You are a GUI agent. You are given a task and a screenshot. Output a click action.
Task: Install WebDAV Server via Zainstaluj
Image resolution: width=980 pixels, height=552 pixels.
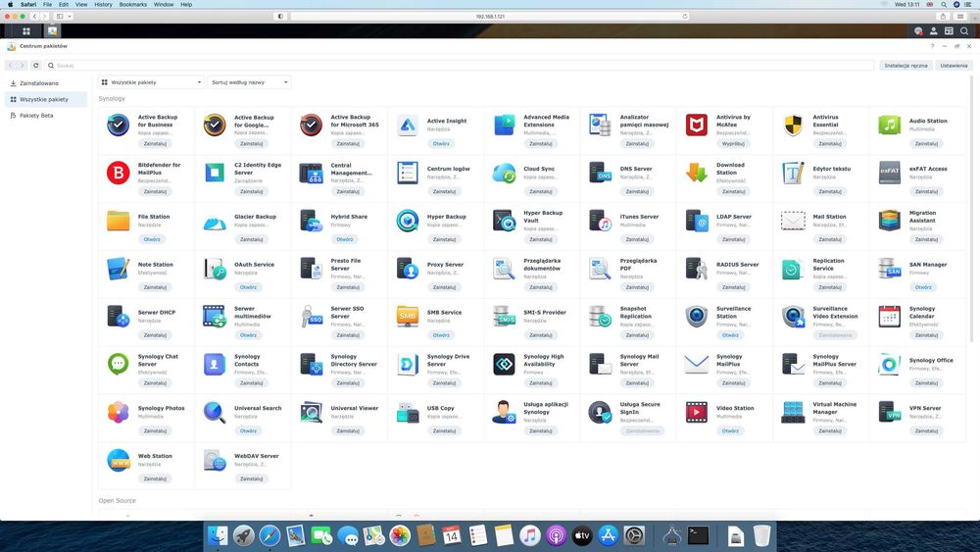[x=251, y=478]
